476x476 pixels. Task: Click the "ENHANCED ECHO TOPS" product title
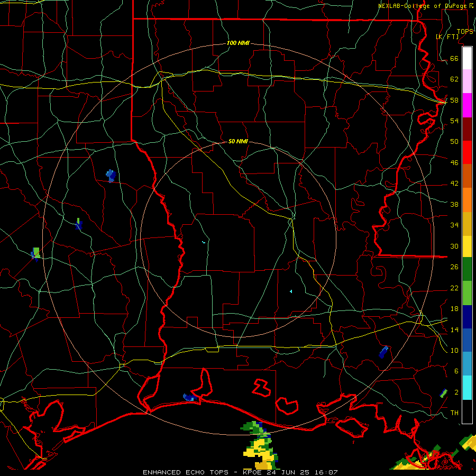(x=186, y=472)
